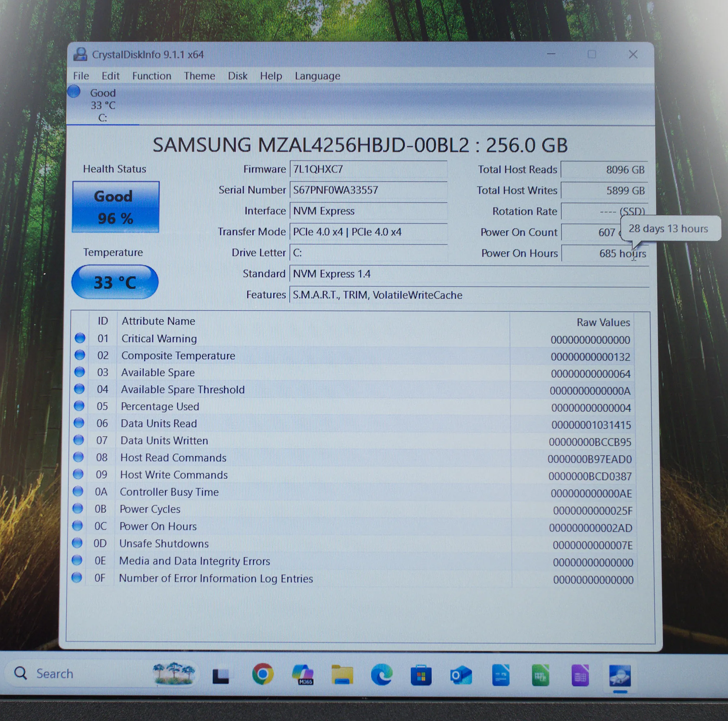Open Microsoft Store taskbar icon
This screenshot has width=728, height=721.
point(421,675)
